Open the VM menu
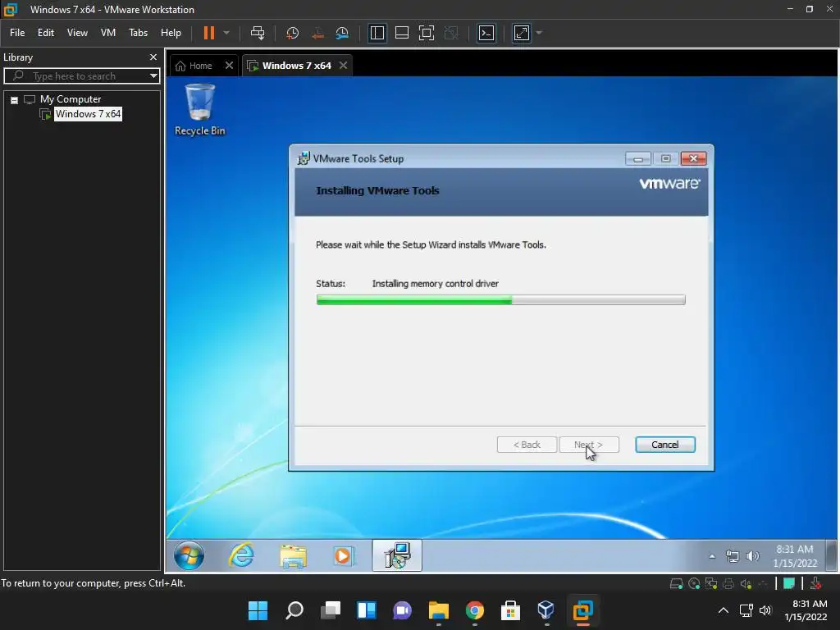The image size is (840, 630). (x=108, y=33)
